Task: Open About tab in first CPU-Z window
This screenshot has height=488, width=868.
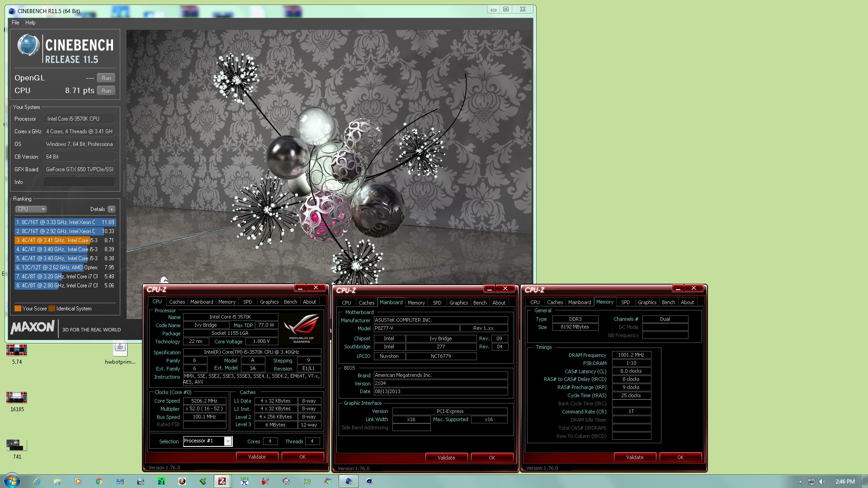Action: (x=310, y=302)
